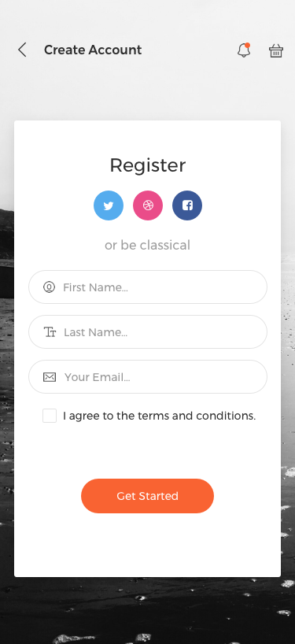Focus the Last Name input field
295x644 pixels.
coord(148,332)
